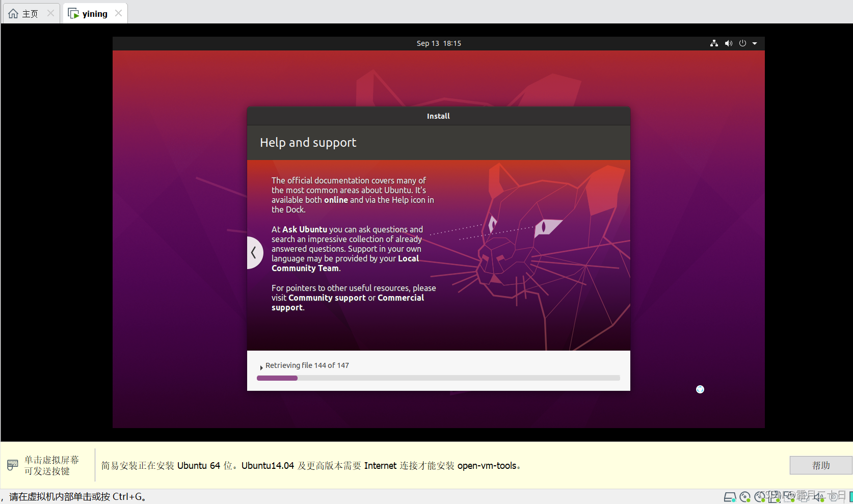853x504 pixels.
Task: Expand the Retrieving file details triangle
Action: [x=261, y=367]
